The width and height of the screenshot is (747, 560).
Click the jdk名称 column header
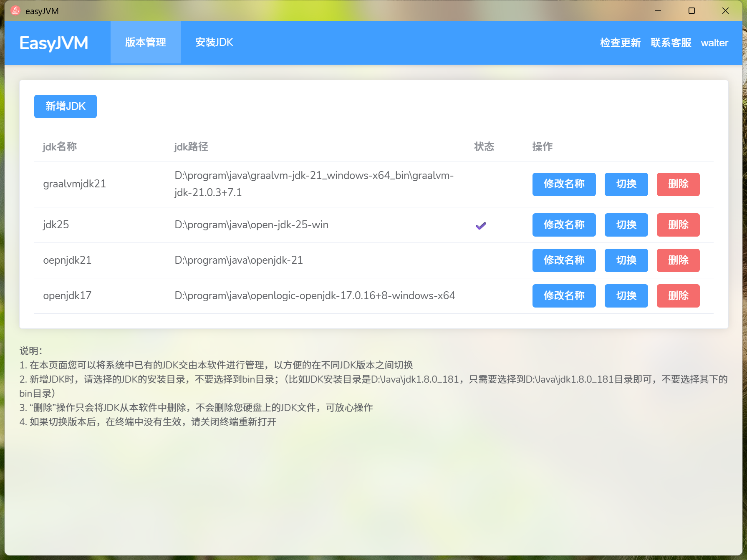click(x=59, y=146)
